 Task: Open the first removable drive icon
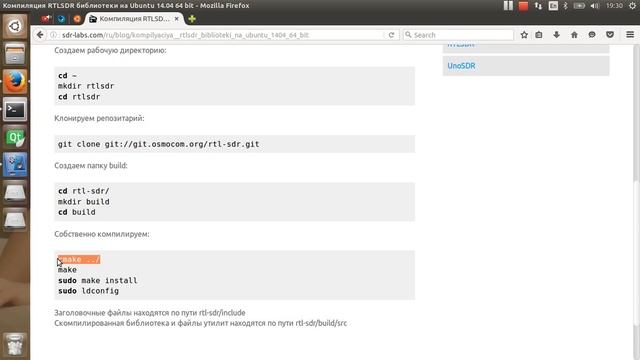[15, 192]
